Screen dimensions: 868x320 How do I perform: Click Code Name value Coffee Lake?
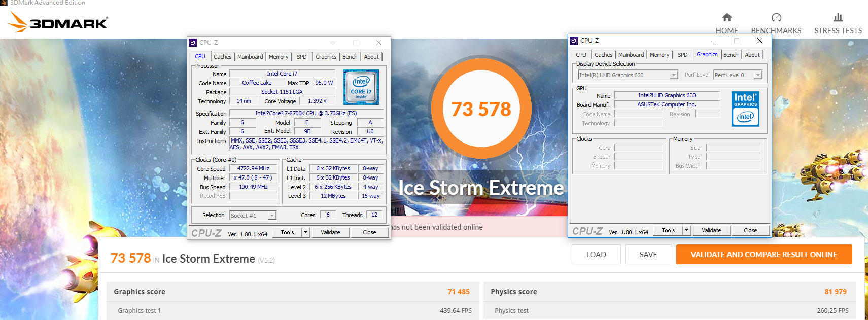[257, 83]
